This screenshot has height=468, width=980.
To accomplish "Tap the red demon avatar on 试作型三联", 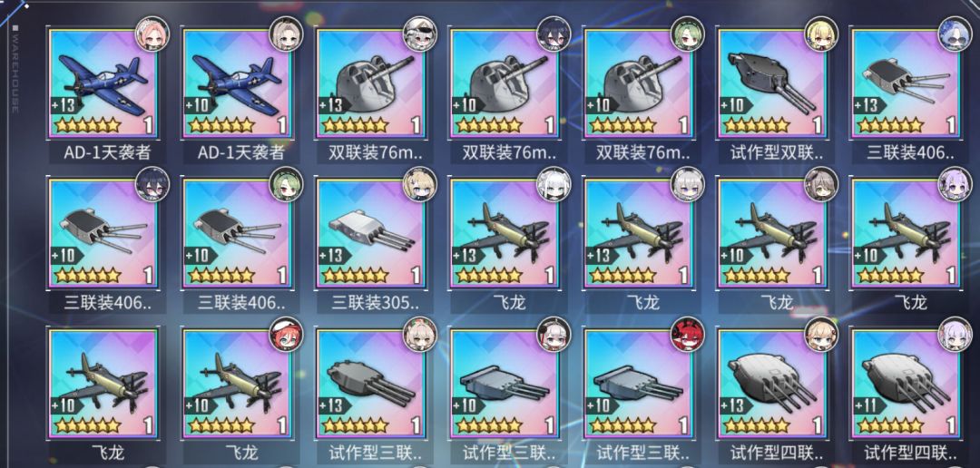I will click(688, 335).
